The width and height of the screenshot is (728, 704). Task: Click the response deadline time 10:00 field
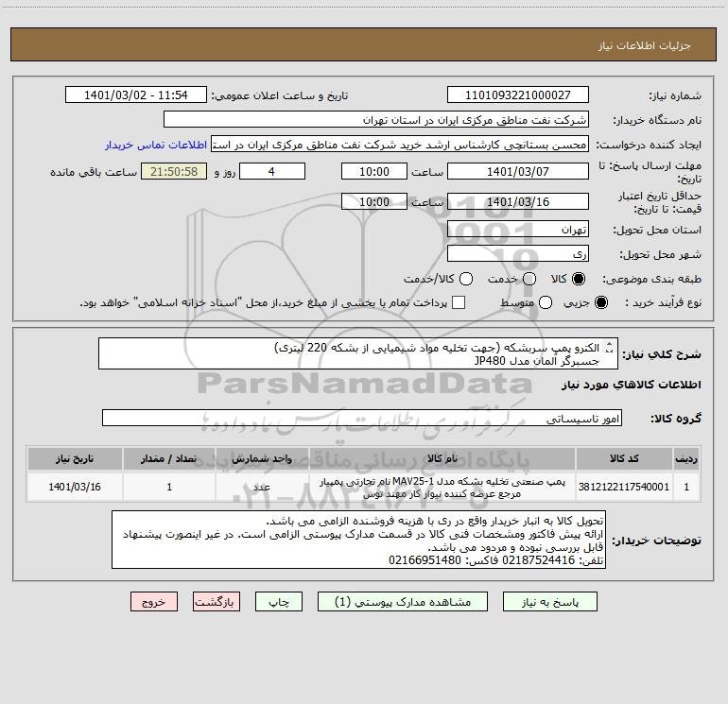[x=374, y=171]
